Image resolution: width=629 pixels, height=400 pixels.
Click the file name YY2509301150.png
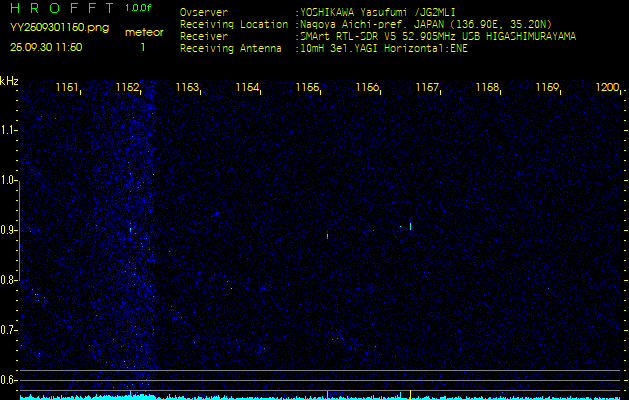59,28
